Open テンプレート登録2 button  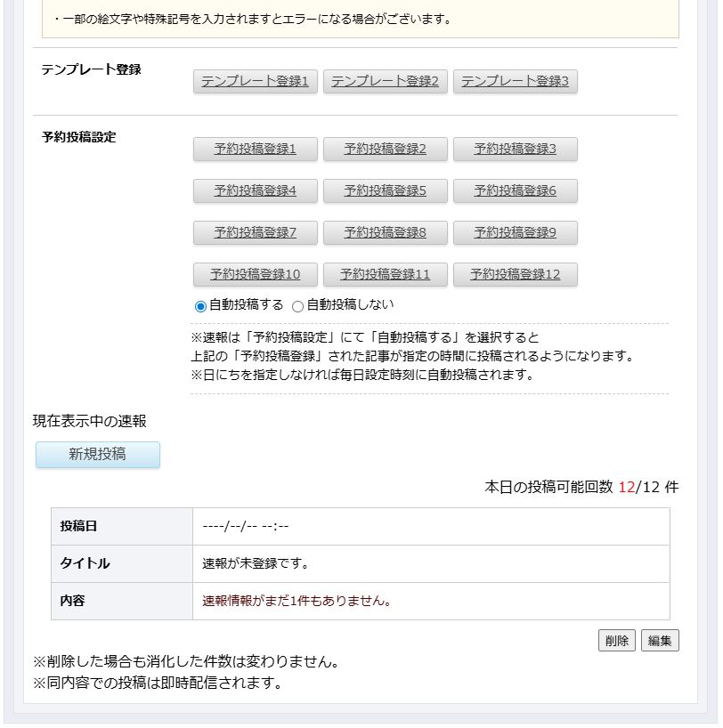click(386, 81)
